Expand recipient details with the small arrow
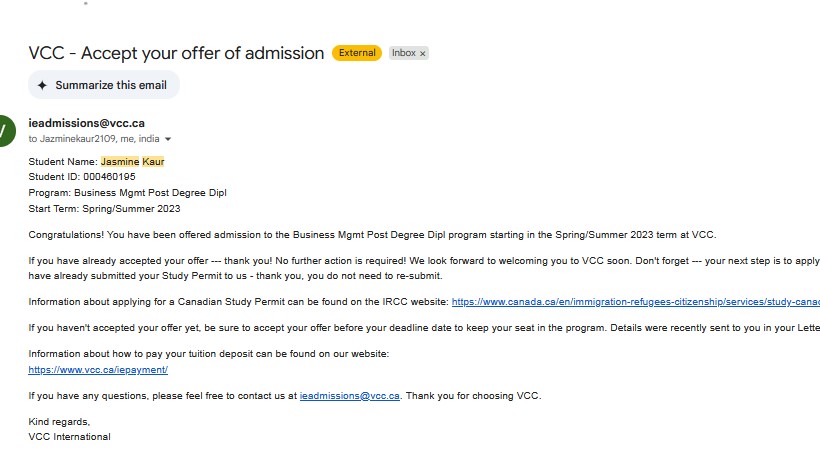The height and width of the screenshot is (473, 820). pos(168,139)
